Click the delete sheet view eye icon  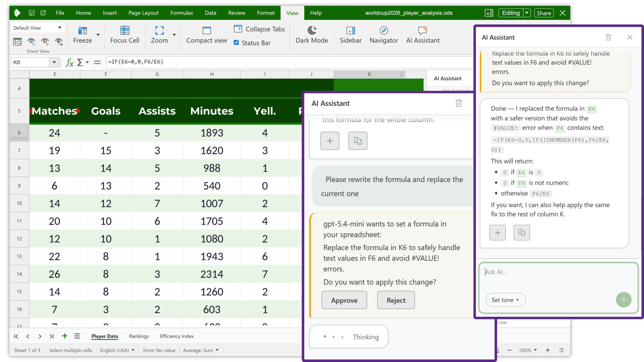(x=45, y=42)
